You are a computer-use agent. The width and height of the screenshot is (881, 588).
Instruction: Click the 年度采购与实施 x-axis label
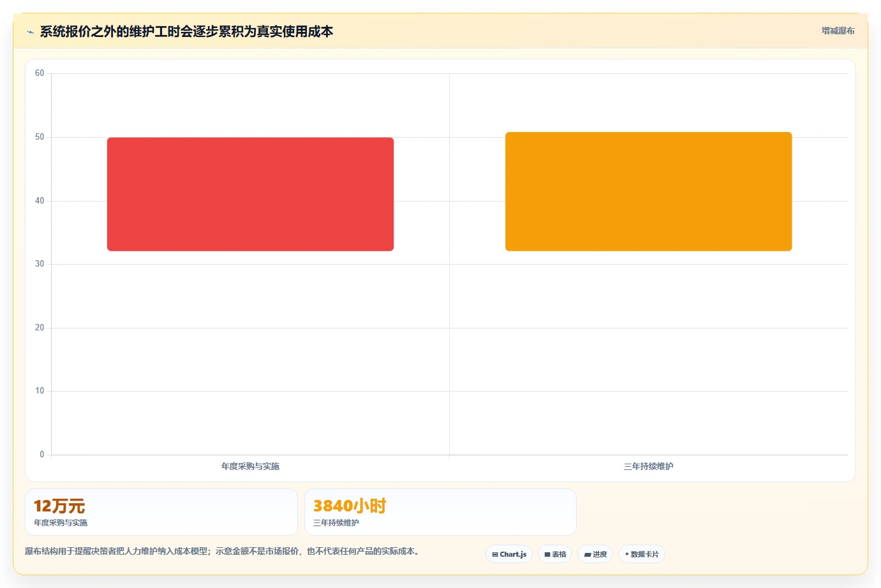(250, 466)
